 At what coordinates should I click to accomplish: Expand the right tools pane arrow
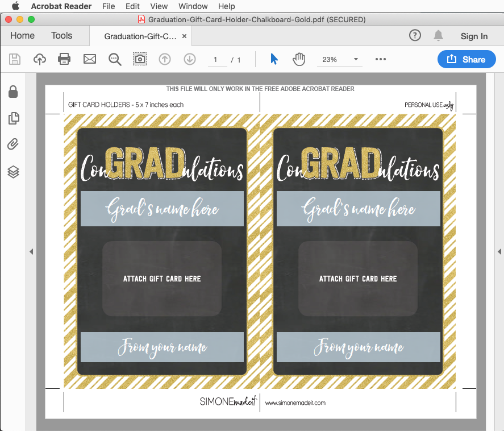(x=499, y=251)
